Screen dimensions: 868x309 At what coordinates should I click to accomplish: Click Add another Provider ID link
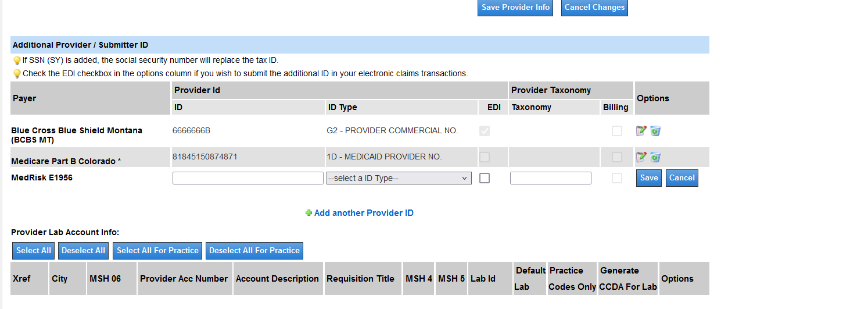click(364, 213)
